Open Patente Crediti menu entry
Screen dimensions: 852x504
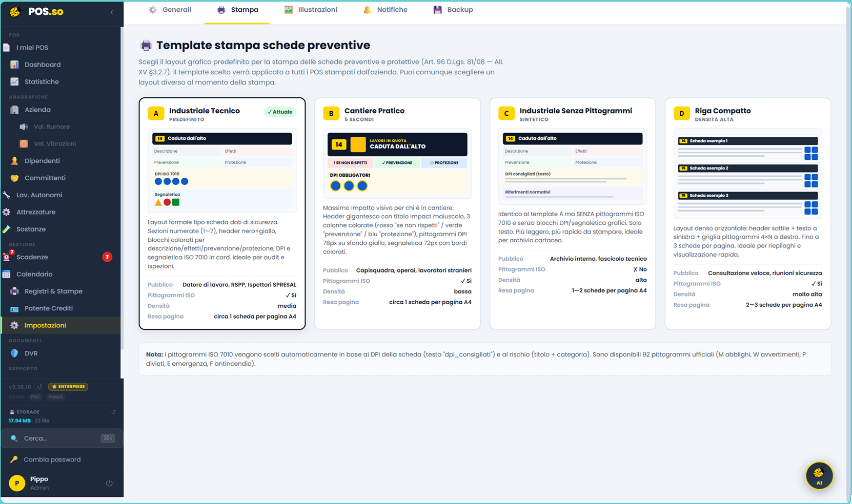point(49,308)
